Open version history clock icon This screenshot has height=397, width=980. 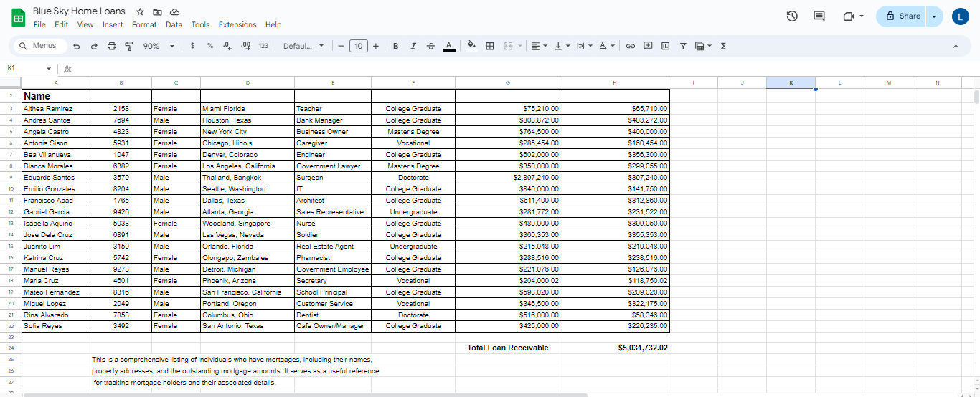click(x=792, y=16)
